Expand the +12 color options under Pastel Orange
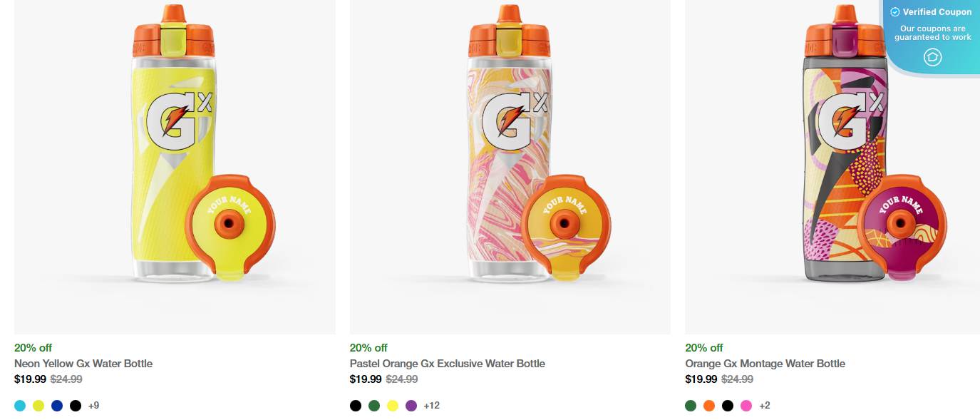The image size is (980, 420). click(x=431, y=405)
